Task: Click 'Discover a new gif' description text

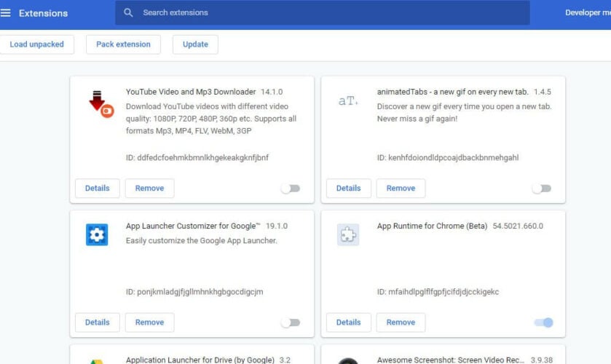Action: point(464,113)
